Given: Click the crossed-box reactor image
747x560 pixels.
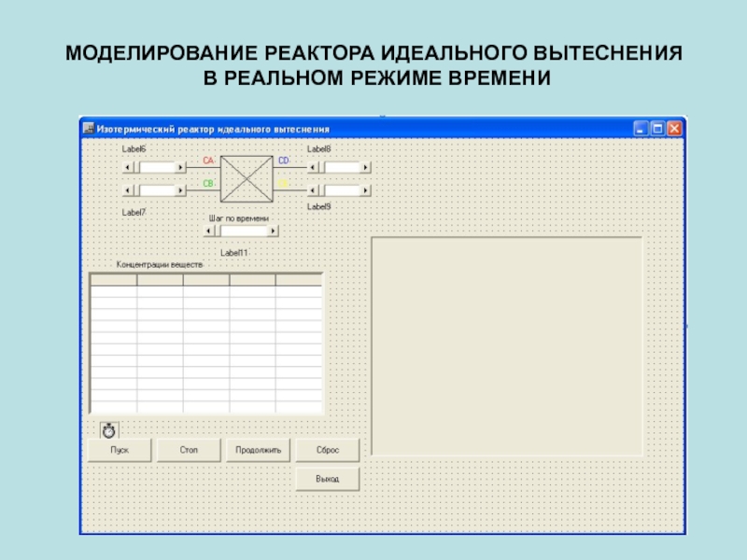Looking at the screenshot, I should point(247,176).
